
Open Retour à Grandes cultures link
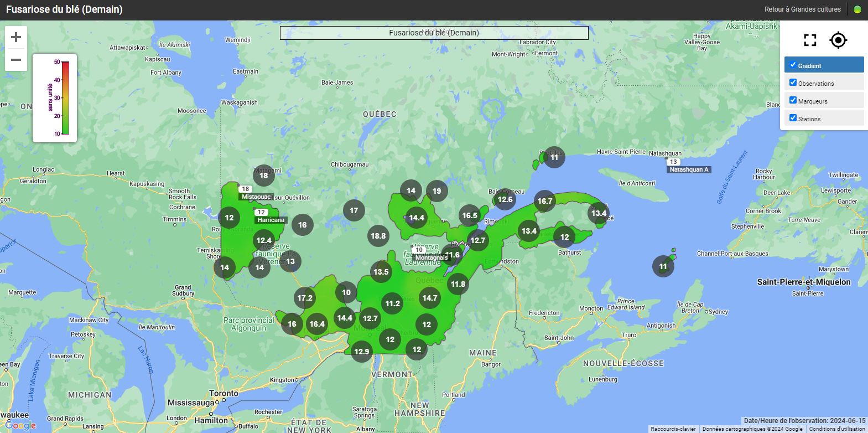802,9
